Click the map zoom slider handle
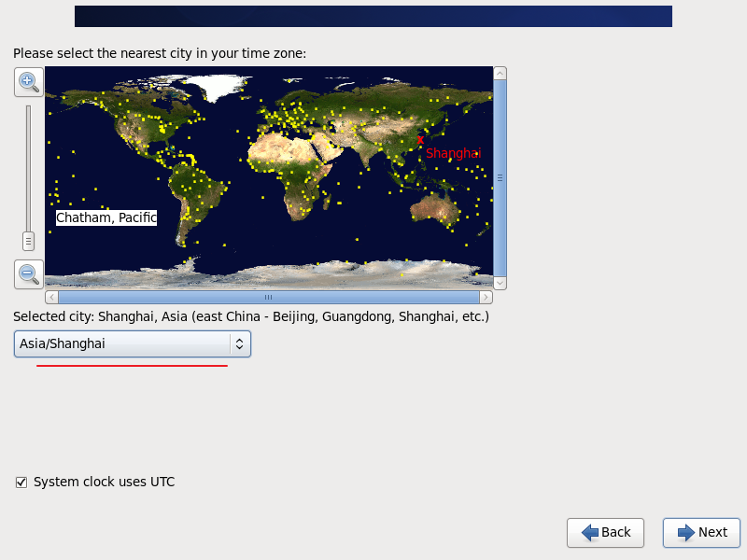This screenshot has width=747, height=560. tap(28, 241)
